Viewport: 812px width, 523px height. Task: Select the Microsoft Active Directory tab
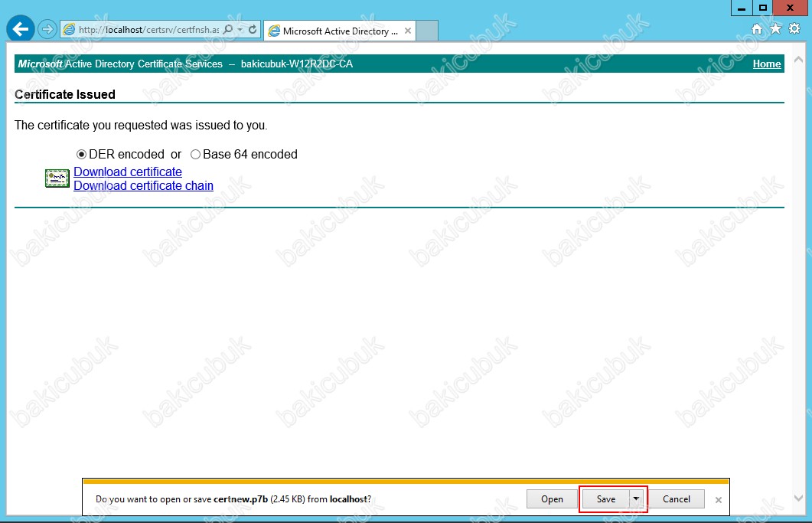click(x=341, y=31)
